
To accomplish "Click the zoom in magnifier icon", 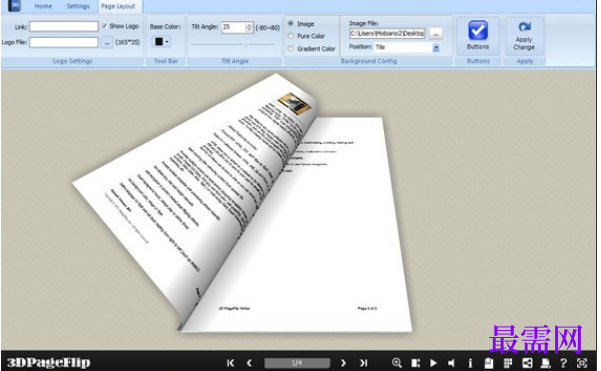I will [397, 363].
